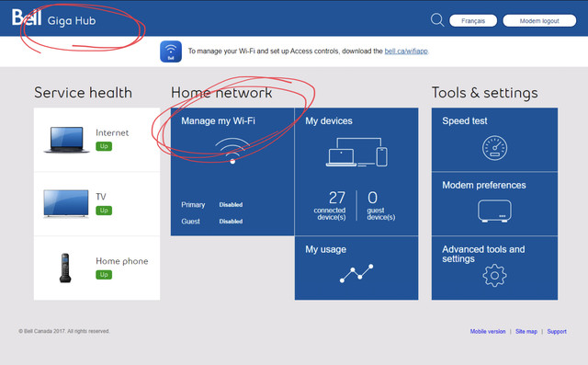Click the usage graph icon in My usage
This screenshot has width=588, height=365.
click(x=356, y=273)
